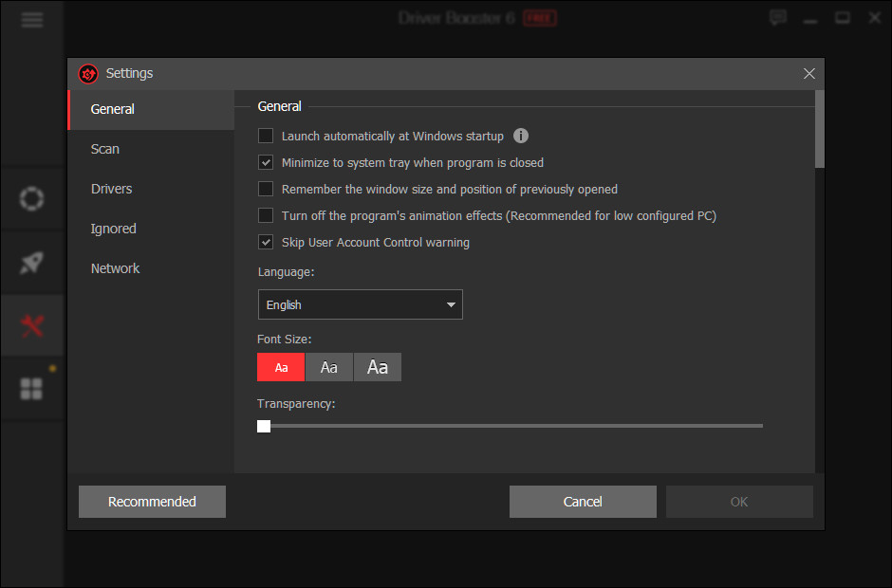Select the large font size Aa button

click(377, 367)
